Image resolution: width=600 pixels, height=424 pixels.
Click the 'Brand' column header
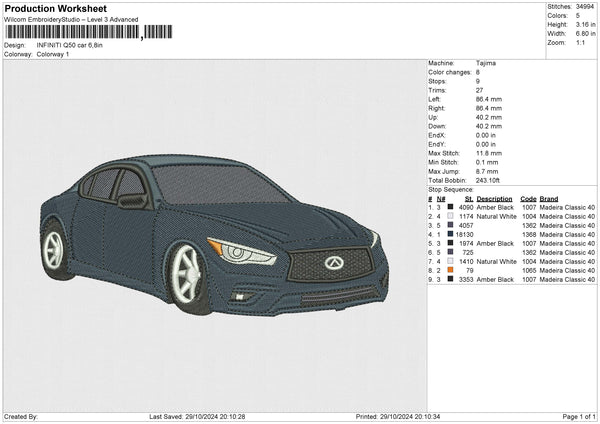[549, 199]
